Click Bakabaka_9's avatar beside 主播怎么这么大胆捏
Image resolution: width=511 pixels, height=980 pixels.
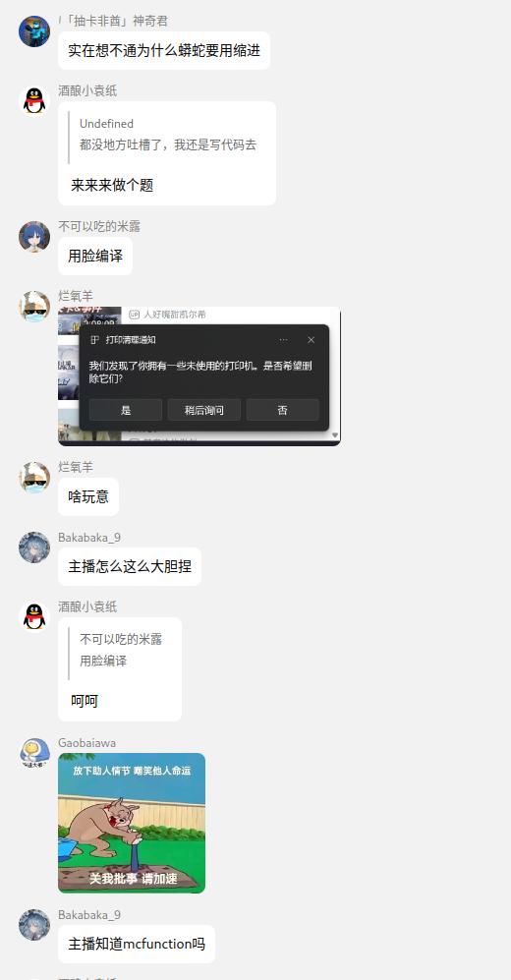tap(34, 548)
